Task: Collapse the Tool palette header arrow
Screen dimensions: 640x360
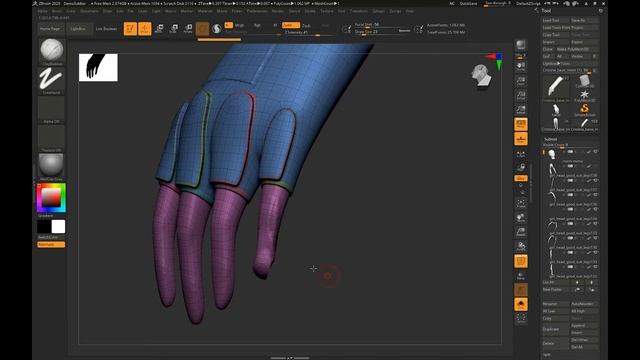Action: [536, 11]
